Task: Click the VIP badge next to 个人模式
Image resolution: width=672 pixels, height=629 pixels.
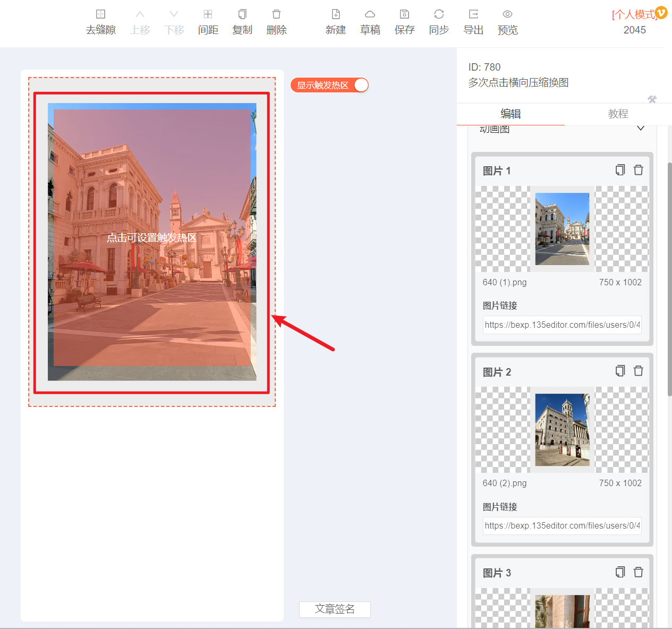Action: (x=661, y=12)
